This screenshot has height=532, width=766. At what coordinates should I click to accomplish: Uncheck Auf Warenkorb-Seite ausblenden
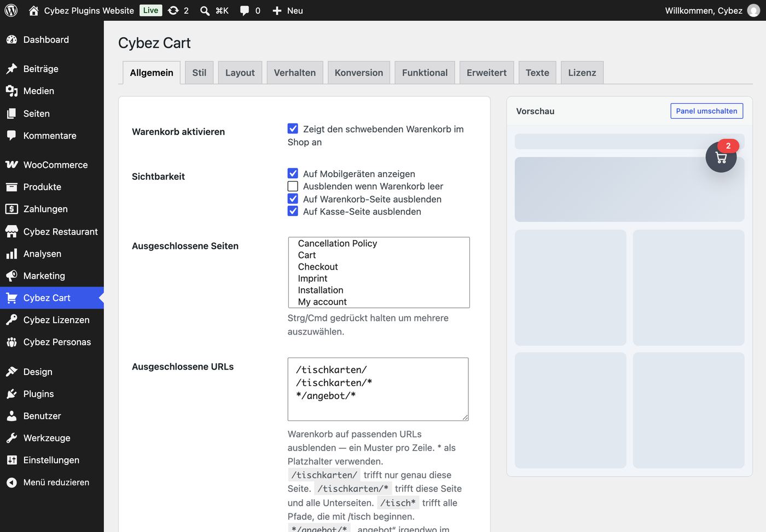coord(293,199)
